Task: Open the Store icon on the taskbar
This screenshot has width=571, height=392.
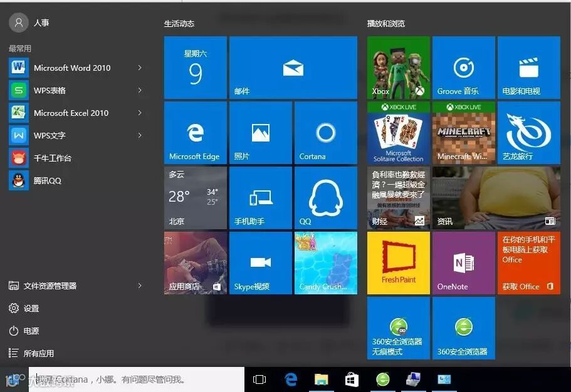Action: (x=352, y=379)
